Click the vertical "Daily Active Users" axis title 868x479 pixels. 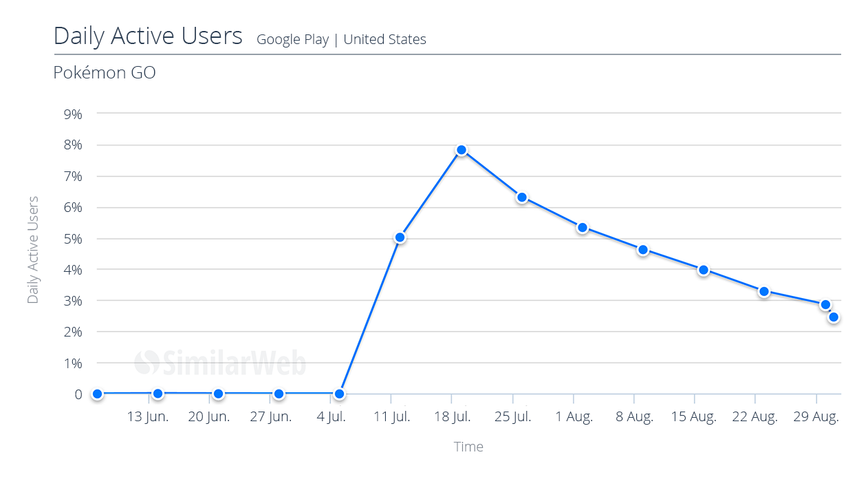pyautogui.click(x=33, y=250)
